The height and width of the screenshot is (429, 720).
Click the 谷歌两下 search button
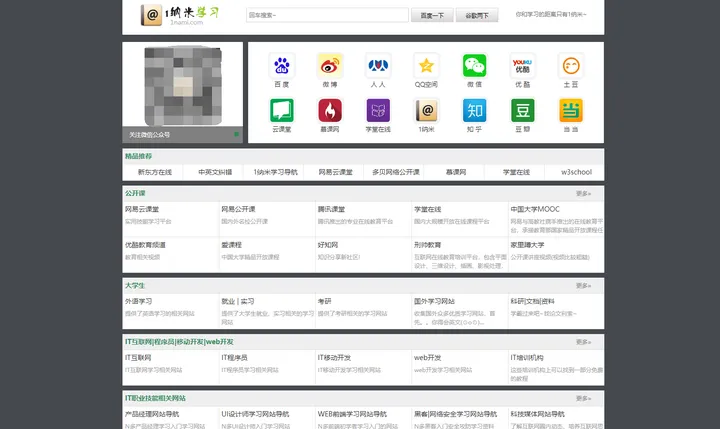pyautogui.click(x=477, y=15)
